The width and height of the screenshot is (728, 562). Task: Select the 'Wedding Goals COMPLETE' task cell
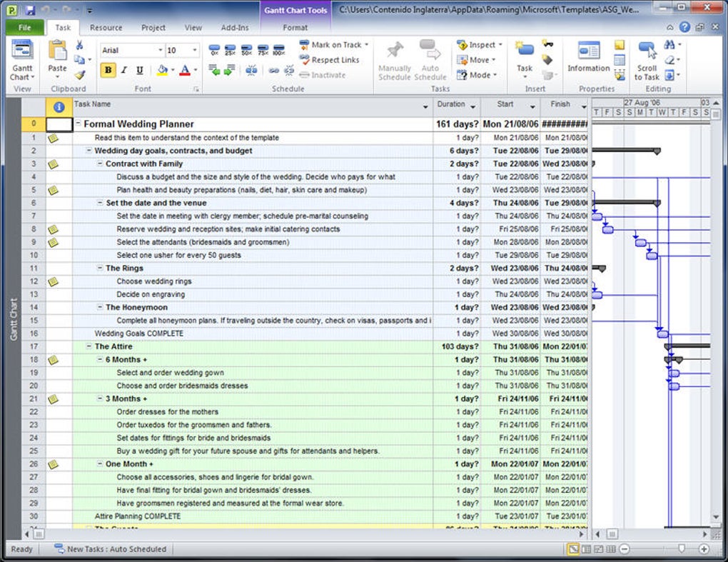(x=139, y=333)
